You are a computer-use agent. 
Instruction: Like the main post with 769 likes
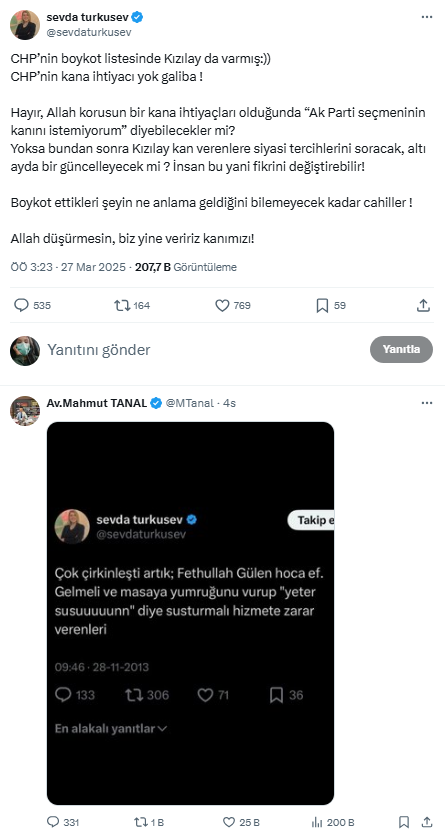(x=222, y=306)
